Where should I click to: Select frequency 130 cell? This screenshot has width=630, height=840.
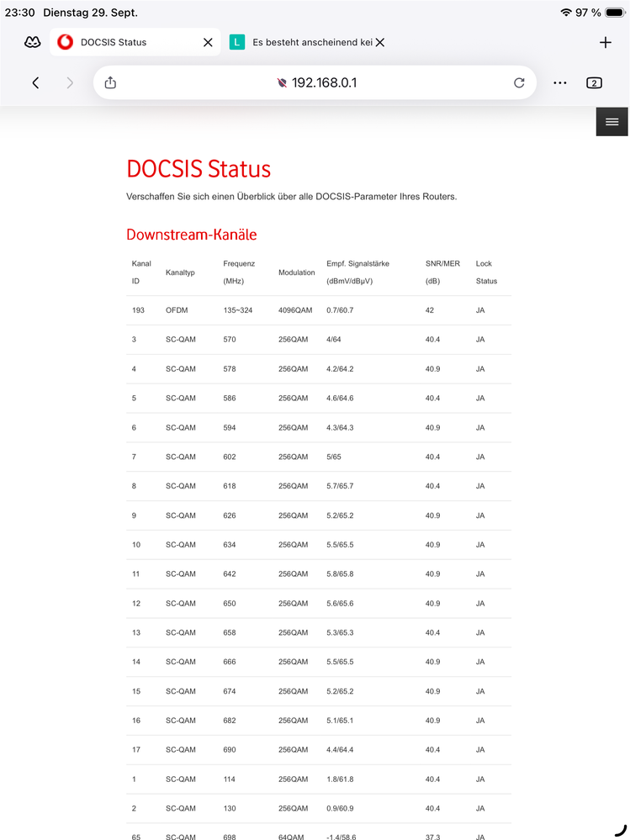coord(230,808)
